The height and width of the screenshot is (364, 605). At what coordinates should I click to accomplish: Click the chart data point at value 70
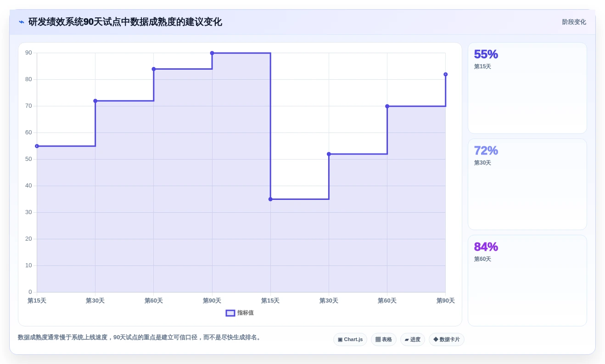pyautogui.click(x=387, y=106)
